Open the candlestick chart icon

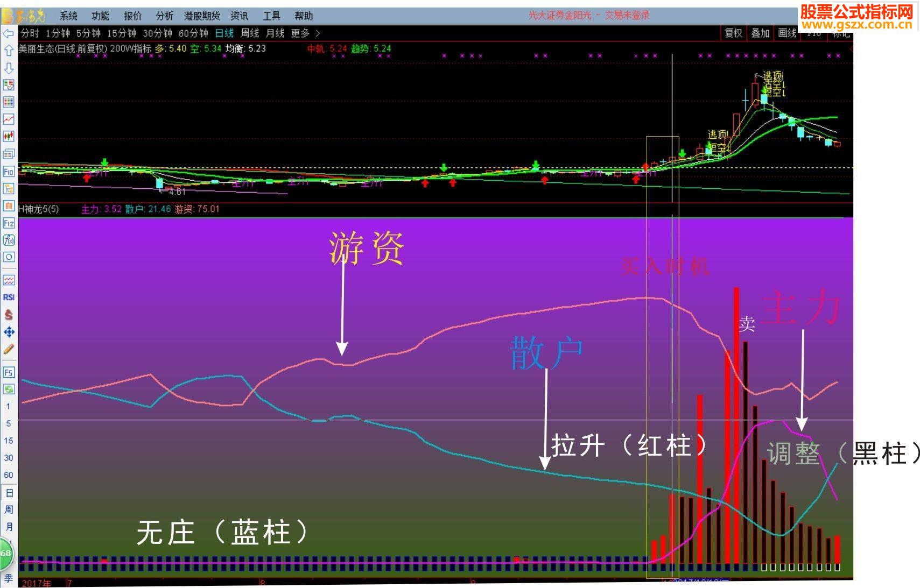(x=9, y=137)
